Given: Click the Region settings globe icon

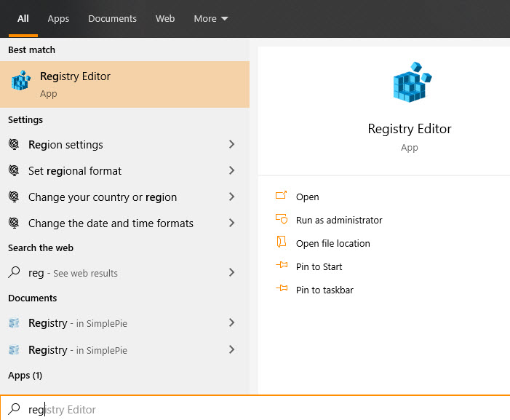Looking at the screenshot, I should click(x=14, y=144).
